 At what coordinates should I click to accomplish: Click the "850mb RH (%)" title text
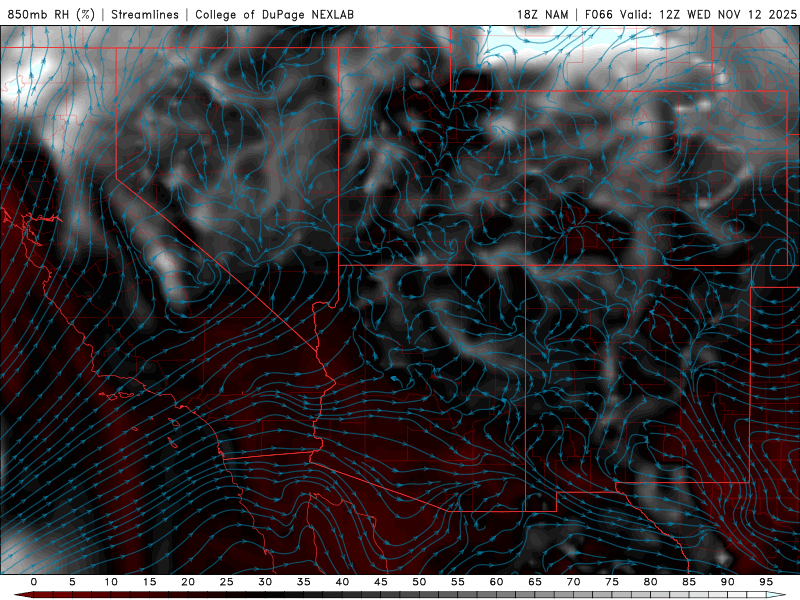click(51, 14)
